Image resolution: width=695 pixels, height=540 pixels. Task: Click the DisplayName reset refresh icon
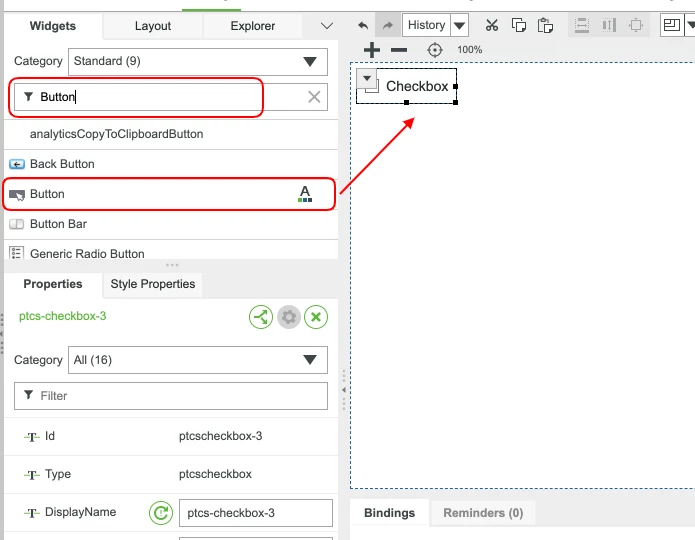[161, 513]
